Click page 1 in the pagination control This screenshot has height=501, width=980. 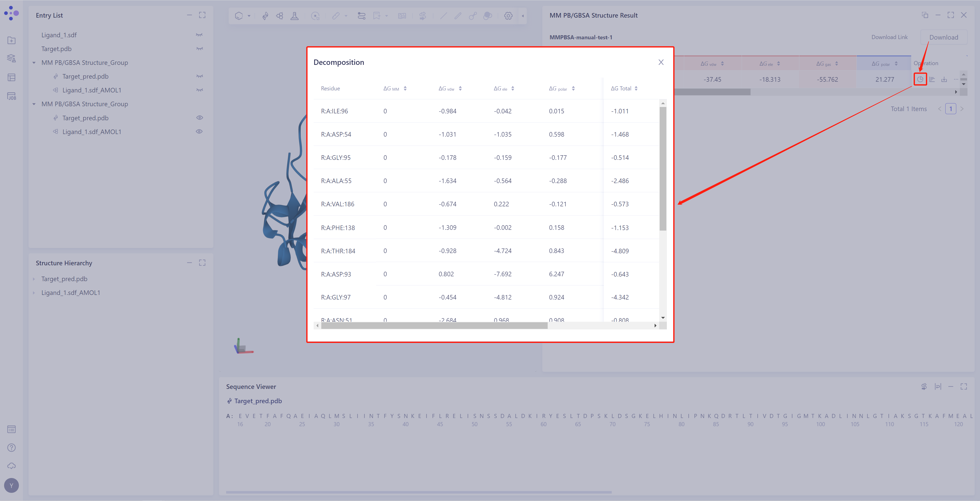coord(951,109)
